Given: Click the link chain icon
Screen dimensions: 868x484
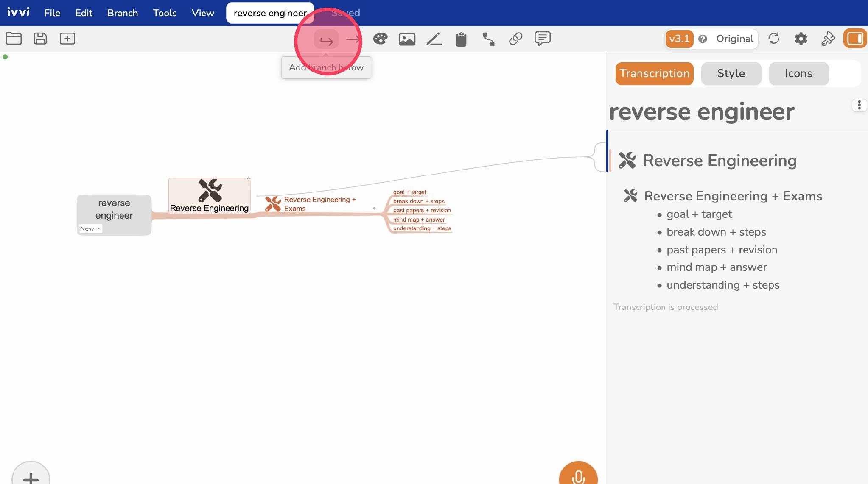Looking at the screenshot, I should click(515, 39).
